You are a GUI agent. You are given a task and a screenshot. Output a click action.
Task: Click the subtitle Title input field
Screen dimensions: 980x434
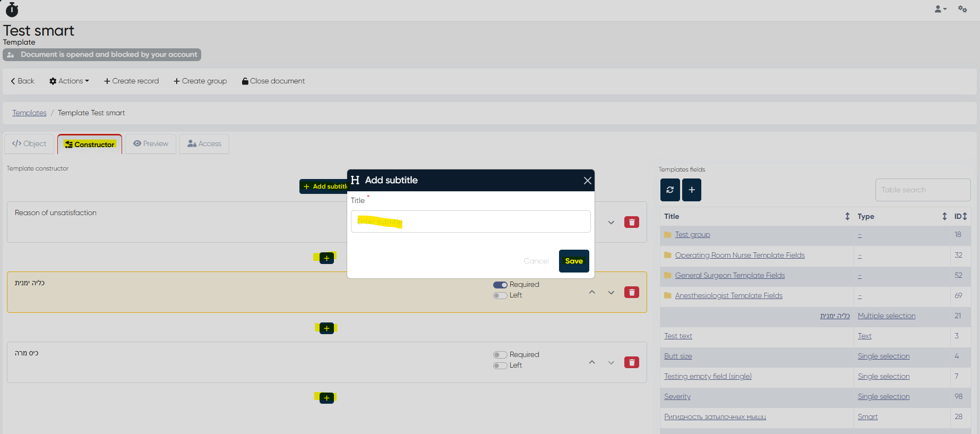[x=470, y=222]
